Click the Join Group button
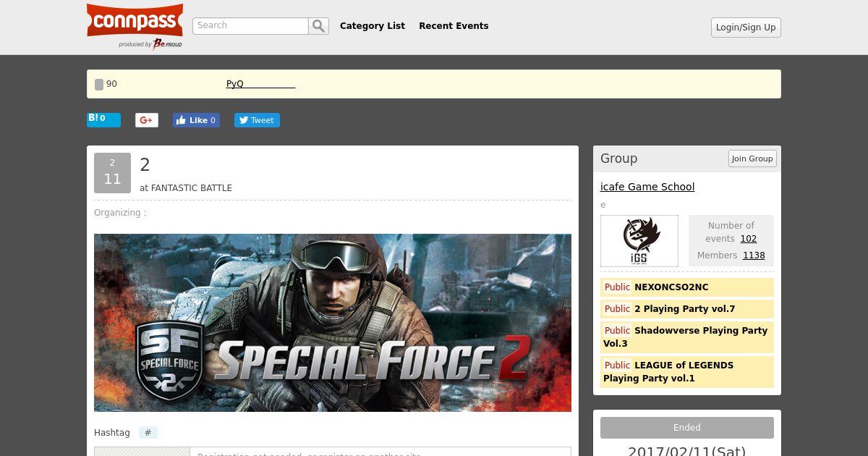The image size is (868, 456). pyautogui.click(x=752, y=159)
